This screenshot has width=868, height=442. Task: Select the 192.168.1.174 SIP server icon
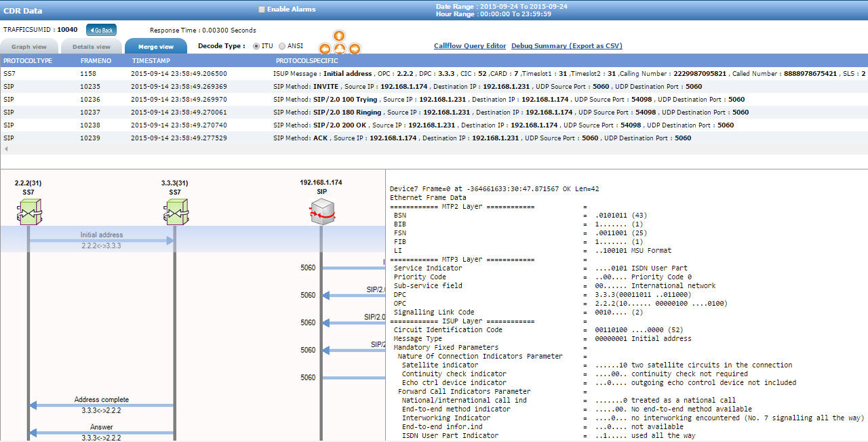321,212
